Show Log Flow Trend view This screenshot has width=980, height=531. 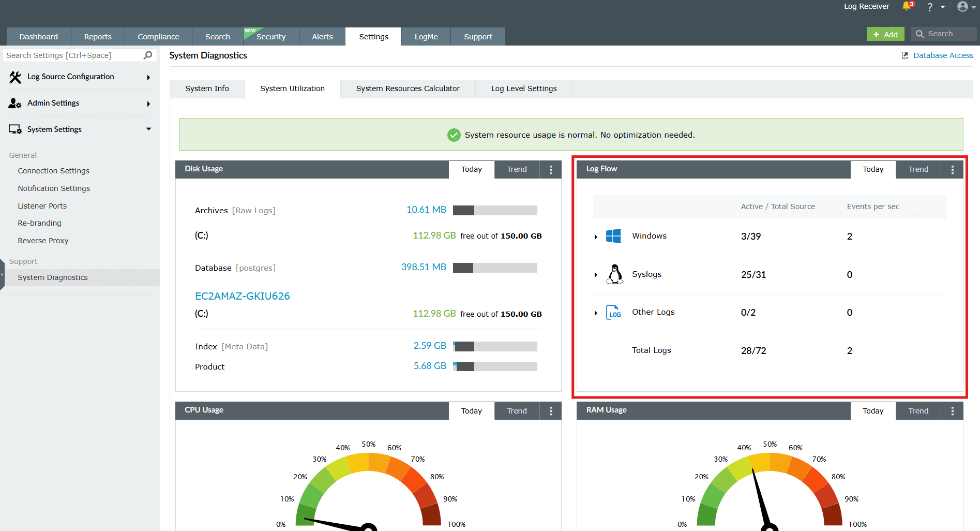point(918,169)
